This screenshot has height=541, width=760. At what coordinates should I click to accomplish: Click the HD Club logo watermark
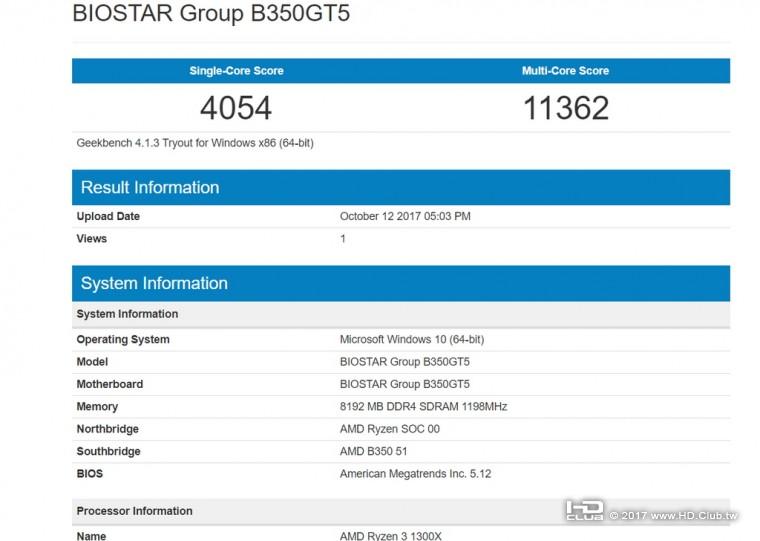pos(583,510)
